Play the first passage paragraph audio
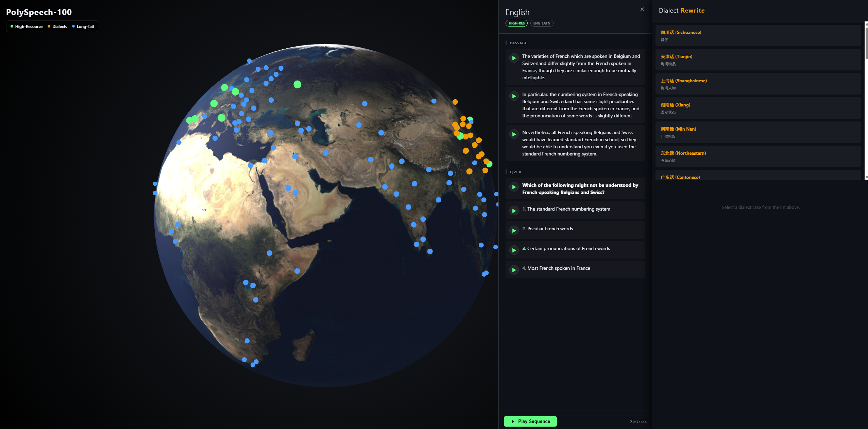868x429 pixels. pos(514,58)
